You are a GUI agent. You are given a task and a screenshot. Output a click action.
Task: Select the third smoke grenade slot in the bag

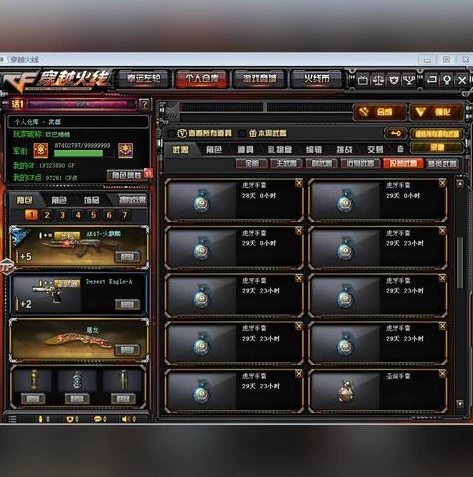coord(123,380)
